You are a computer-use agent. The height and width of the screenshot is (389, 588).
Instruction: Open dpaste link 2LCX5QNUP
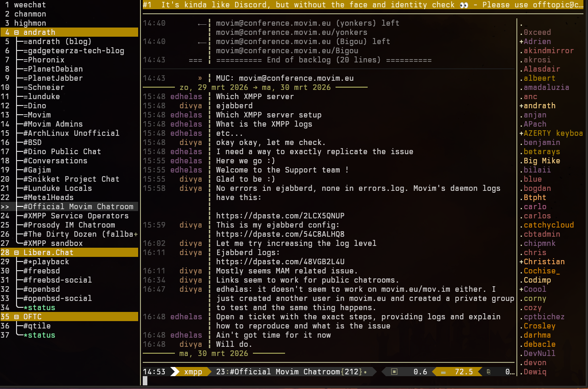point(280,216)
